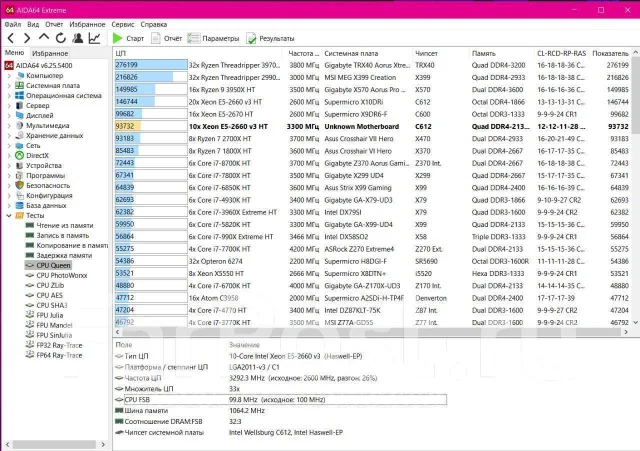
Task: Open the Копирование в памяти test
Action: point(67,245)
